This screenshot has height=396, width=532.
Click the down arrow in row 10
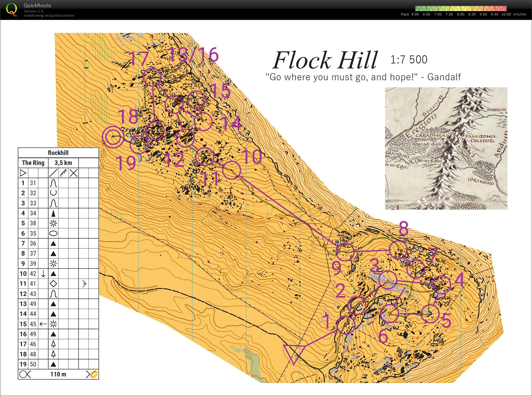click(43, 274)
